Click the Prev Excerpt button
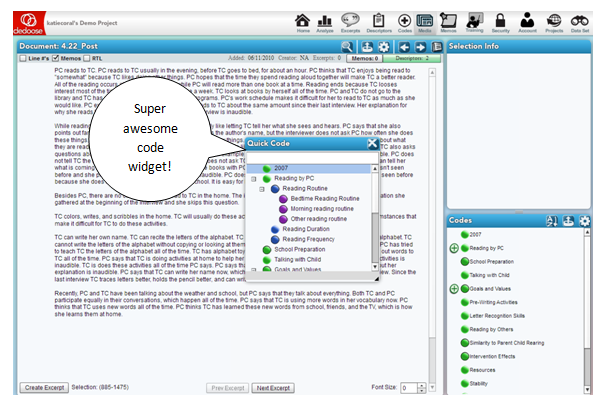The height and width of the screenshot is (408, 601). click(x=228, y=388)
